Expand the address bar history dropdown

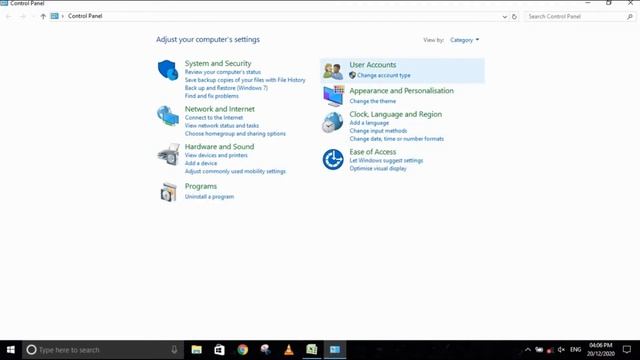[x=504, y=17]
